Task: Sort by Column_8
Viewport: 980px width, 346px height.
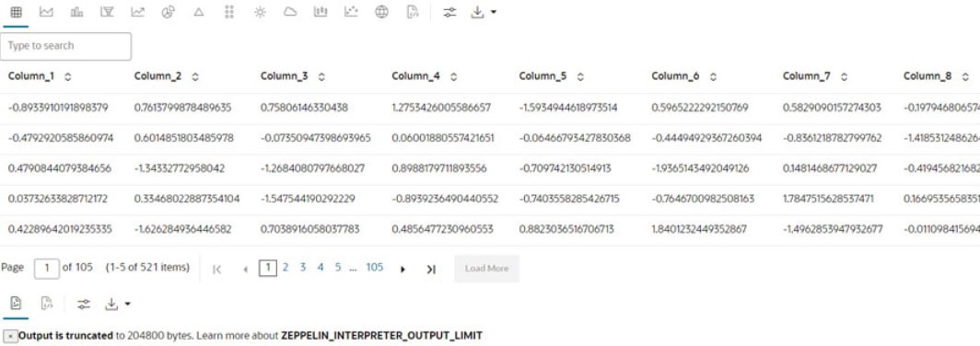Action: (965, 76)
